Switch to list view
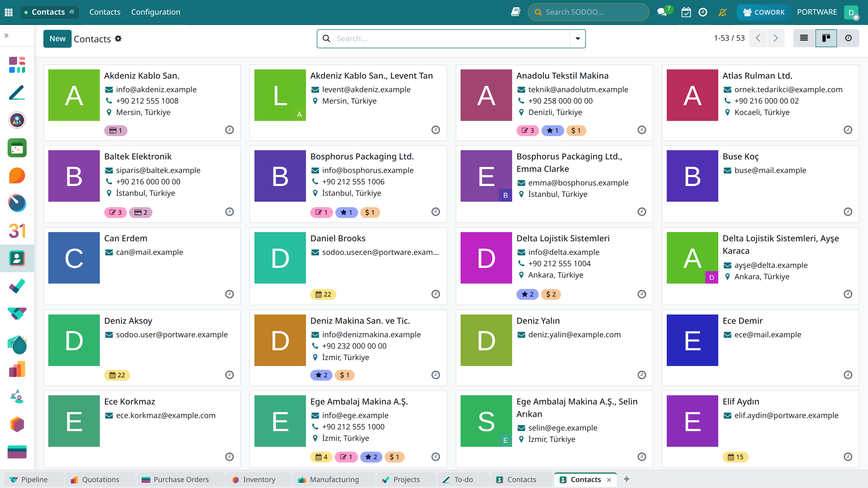This screenshot has height=488, width=868. (x=804, y=38)
